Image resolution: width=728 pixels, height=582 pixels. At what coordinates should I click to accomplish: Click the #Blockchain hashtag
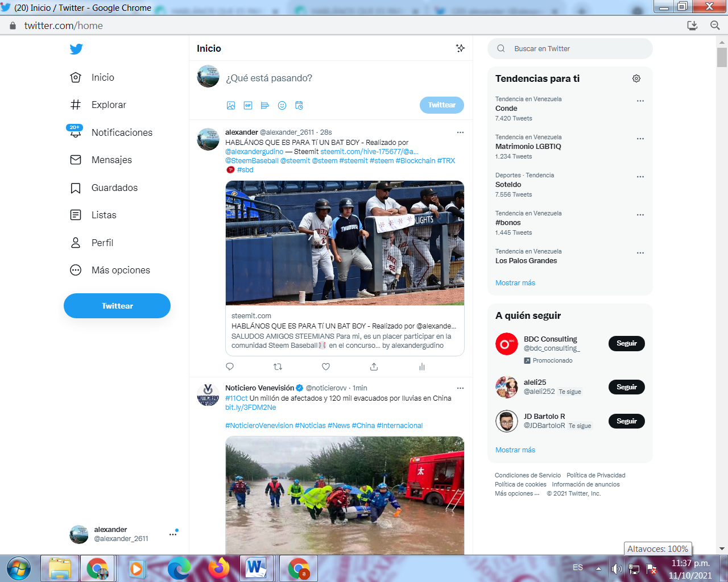coord(415,161)
